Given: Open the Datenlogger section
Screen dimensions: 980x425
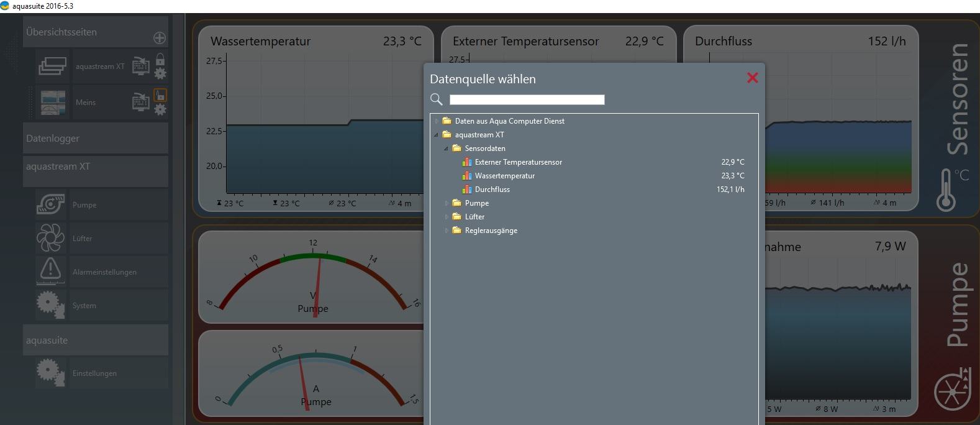Looking at the screenshot, I should tap(96, 139).
